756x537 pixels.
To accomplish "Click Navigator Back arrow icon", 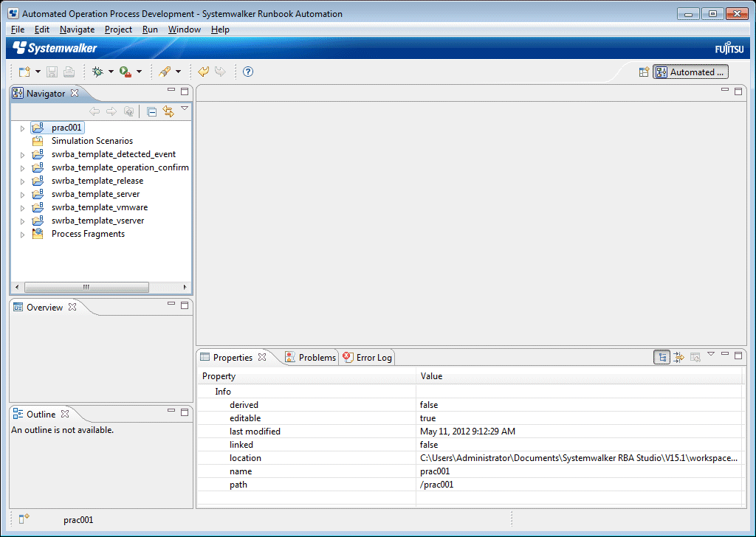I will [94, 111].
